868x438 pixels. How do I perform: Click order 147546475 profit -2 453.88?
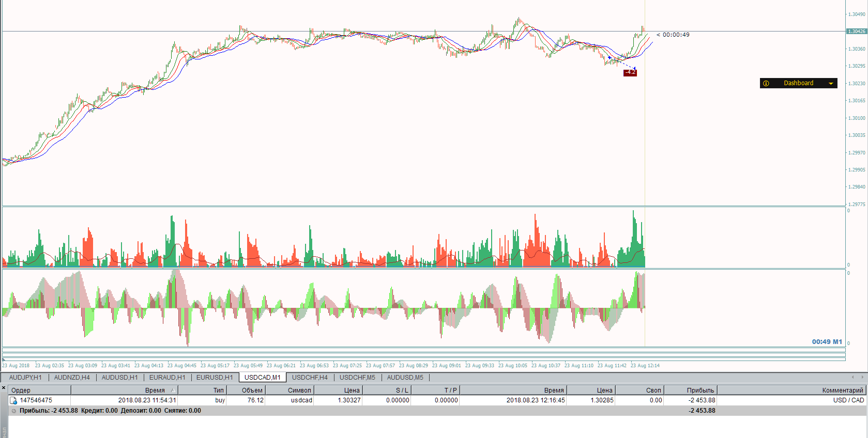coord(702,400)
